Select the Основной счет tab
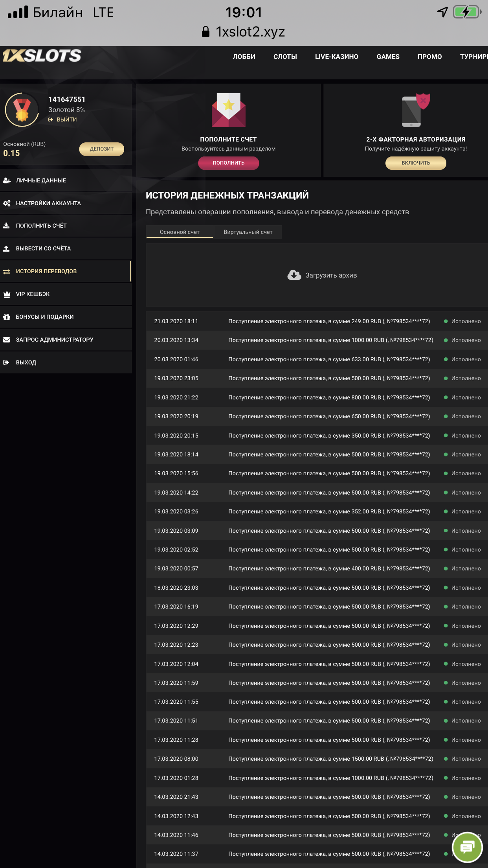The image size is (488, 868). point(180,232)
